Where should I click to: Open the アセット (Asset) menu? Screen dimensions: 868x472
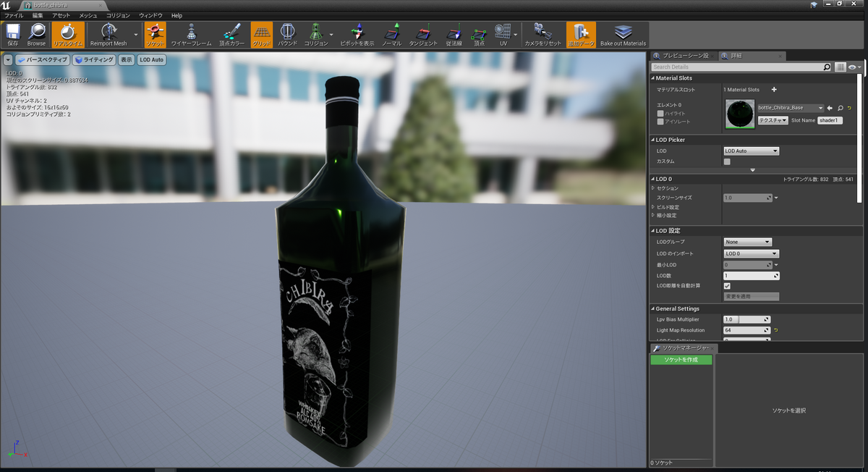[x=61, y=15]
